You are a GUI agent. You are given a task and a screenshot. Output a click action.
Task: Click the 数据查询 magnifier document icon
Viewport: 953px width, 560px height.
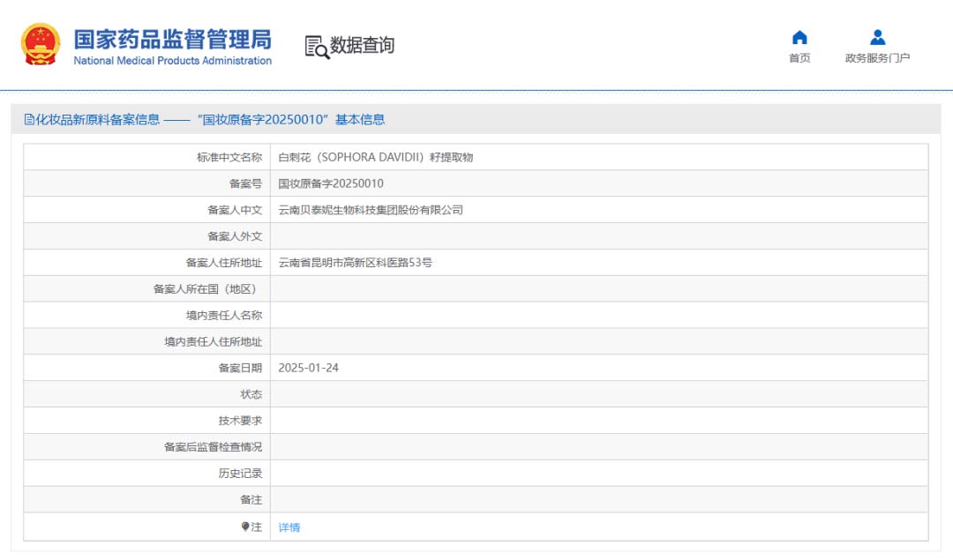317,47
